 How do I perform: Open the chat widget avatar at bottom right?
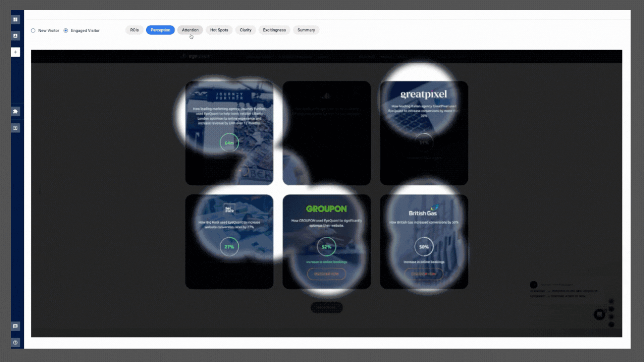coord(533,285)
